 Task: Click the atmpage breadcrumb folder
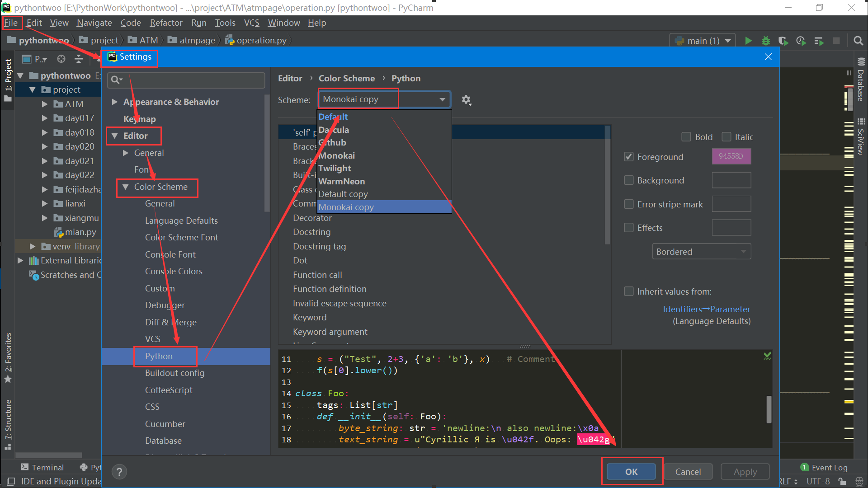tap(192, 40)
